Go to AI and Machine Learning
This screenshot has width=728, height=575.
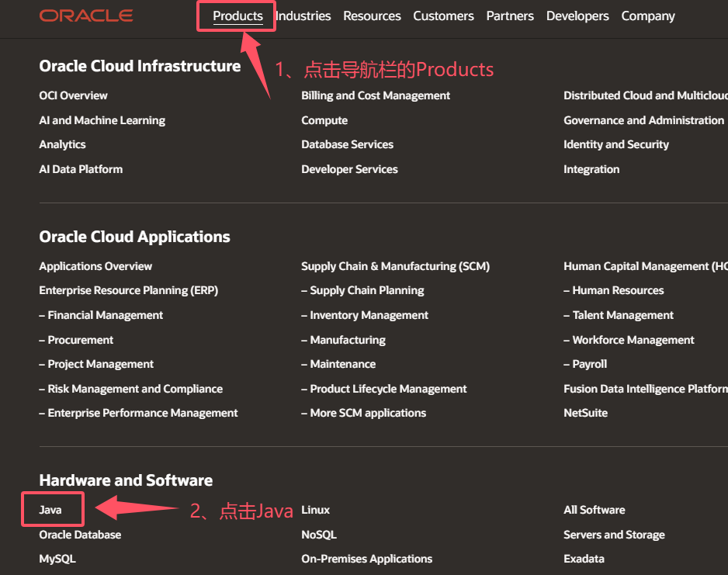click(x=102, y=120)
